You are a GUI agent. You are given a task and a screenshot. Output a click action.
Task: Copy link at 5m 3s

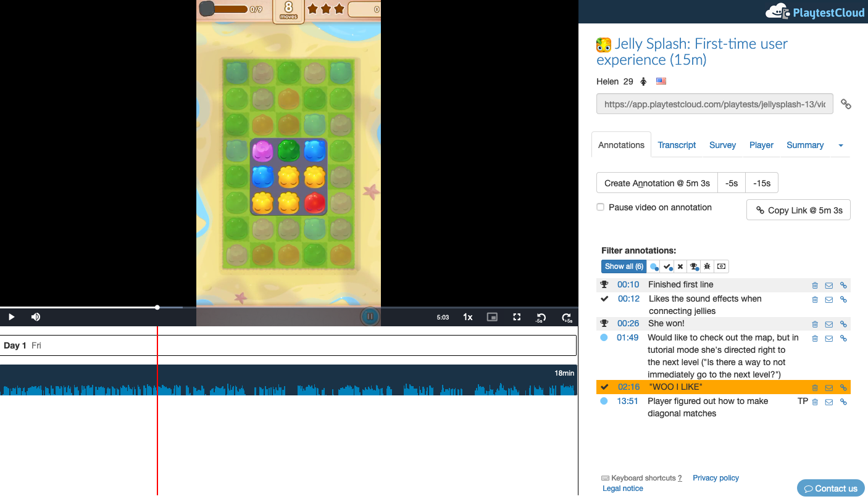click(799, 210)
